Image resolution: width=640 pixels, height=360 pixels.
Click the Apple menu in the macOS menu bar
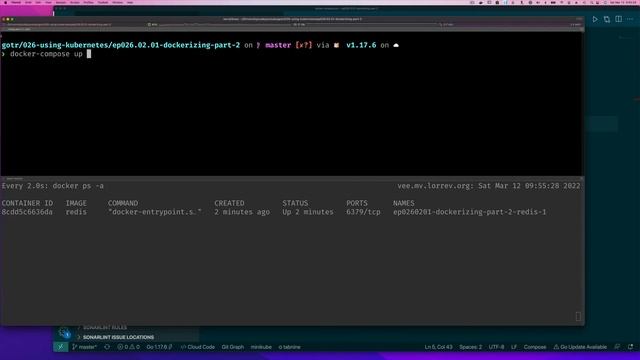click(x=6, y=2)
